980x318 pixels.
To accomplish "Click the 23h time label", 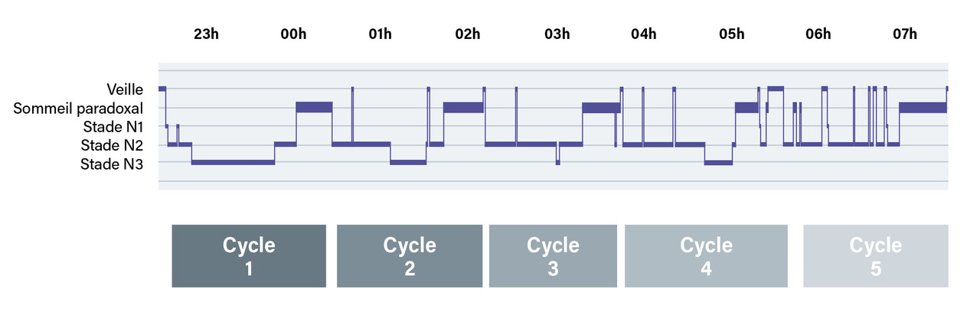I will (x=206, y=34).
